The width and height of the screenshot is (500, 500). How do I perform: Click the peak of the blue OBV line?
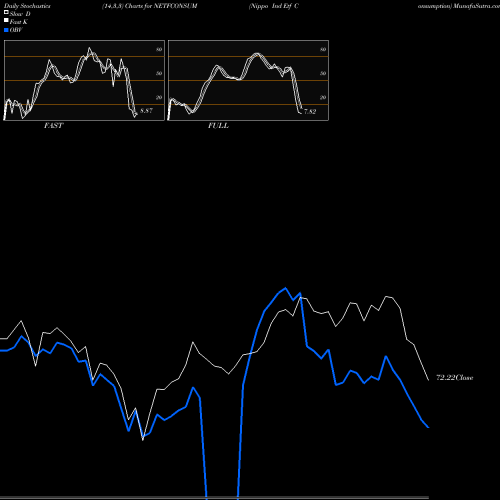point(285,288)
